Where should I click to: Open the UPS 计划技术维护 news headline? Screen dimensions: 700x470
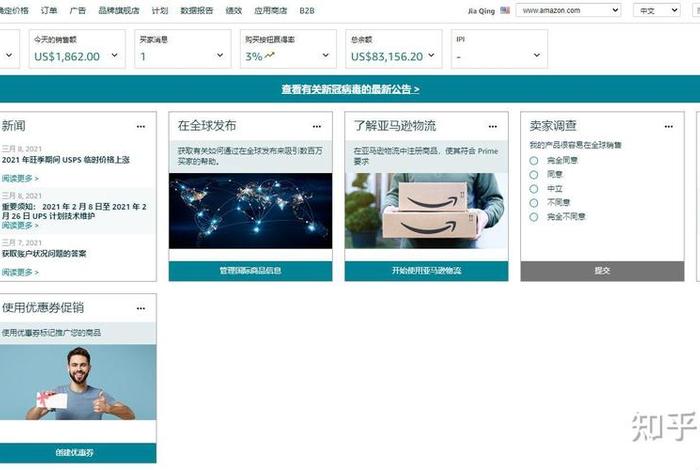point(74,211)
